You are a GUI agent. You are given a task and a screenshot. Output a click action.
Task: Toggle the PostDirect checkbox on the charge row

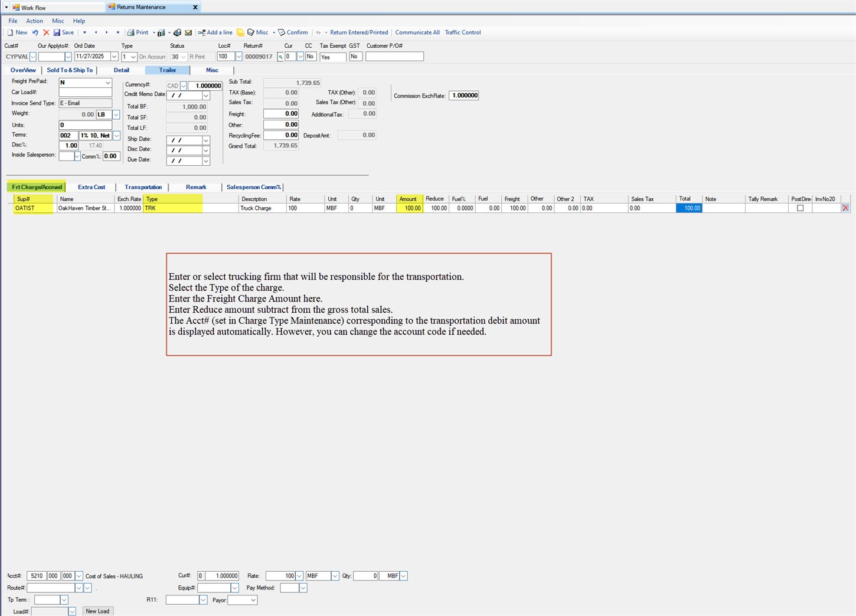click(x=800, y=208)
